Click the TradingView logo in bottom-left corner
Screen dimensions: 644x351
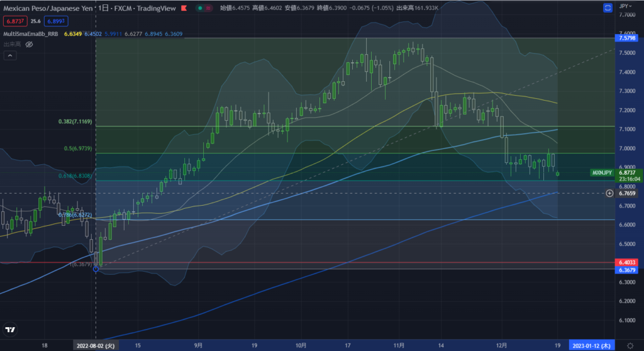(x=10, y=330)
